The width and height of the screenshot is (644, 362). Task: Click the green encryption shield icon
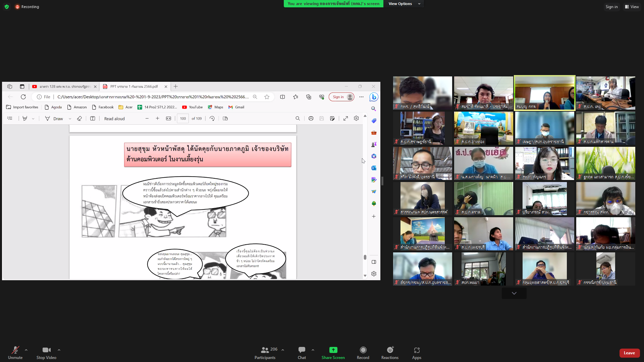click(x=7, y=7)
